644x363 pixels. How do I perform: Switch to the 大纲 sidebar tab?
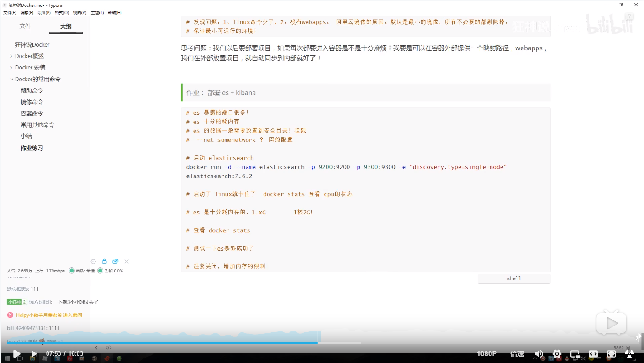pyautogui.click(x=66, y=27)
